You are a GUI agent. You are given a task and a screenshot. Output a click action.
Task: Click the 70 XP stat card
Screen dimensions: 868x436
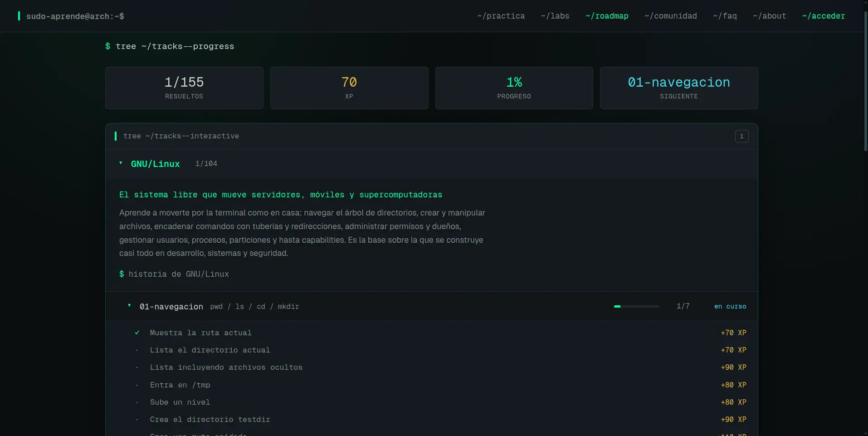[x=349, y=88]
